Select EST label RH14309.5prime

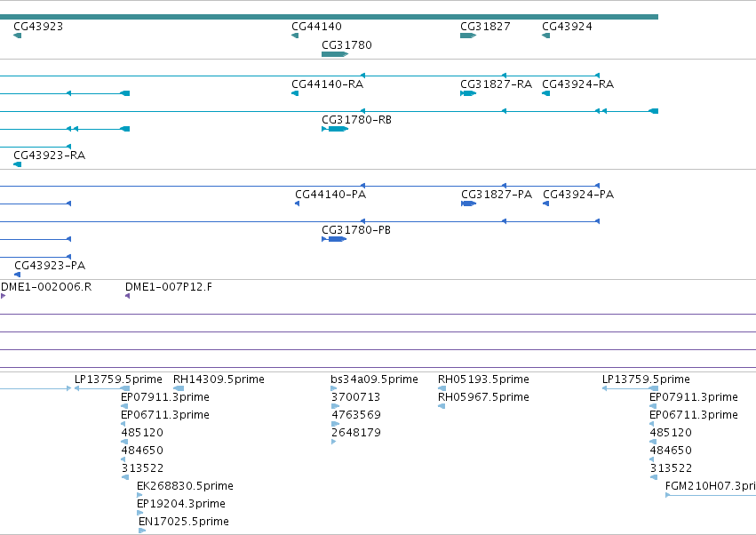pyautogui.click(x=219, y=379)
